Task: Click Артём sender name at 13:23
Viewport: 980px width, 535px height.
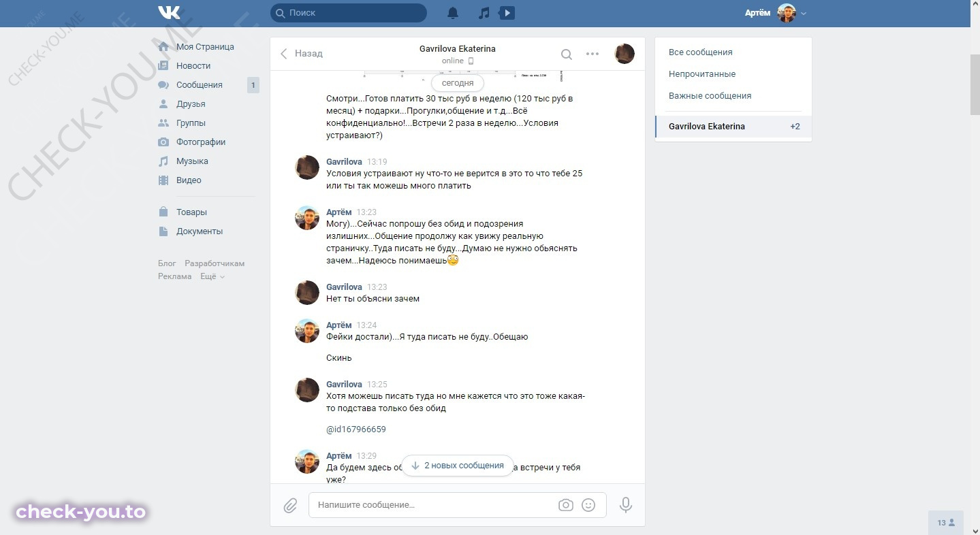Action: [339, 212]
